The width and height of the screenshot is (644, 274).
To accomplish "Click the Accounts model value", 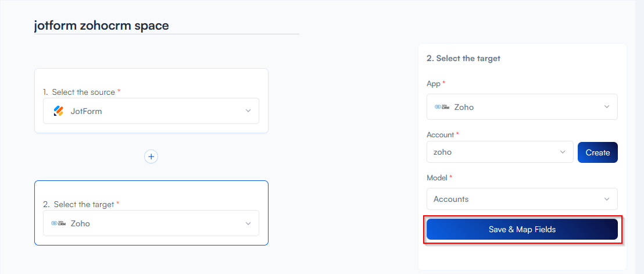I will [x=451, y=199].
